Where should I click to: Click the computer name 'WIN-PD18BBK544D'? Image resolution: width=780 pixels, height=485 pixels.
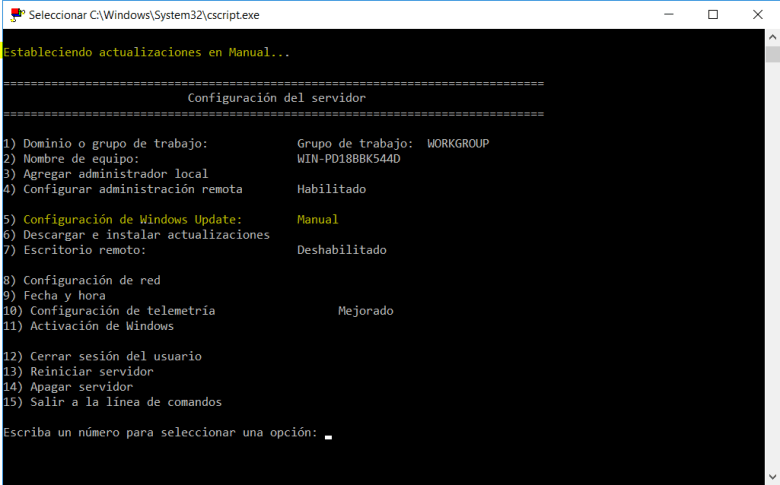[349, 159]
